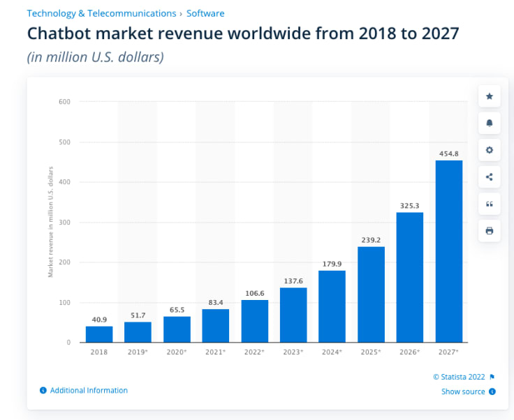This screenshot has height=420, width=514.
Task: Open the Software breadcrumb link
Action: coord(205,13)
